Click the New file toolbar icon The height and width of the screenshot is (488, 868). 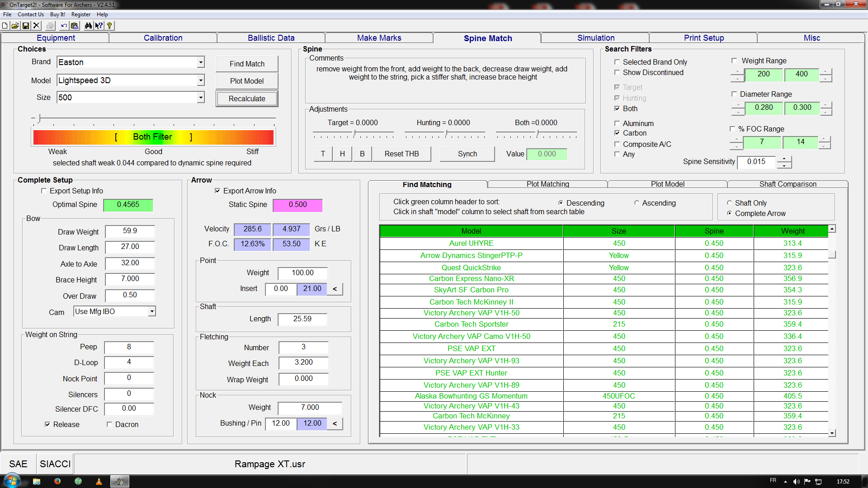(5, 26)
